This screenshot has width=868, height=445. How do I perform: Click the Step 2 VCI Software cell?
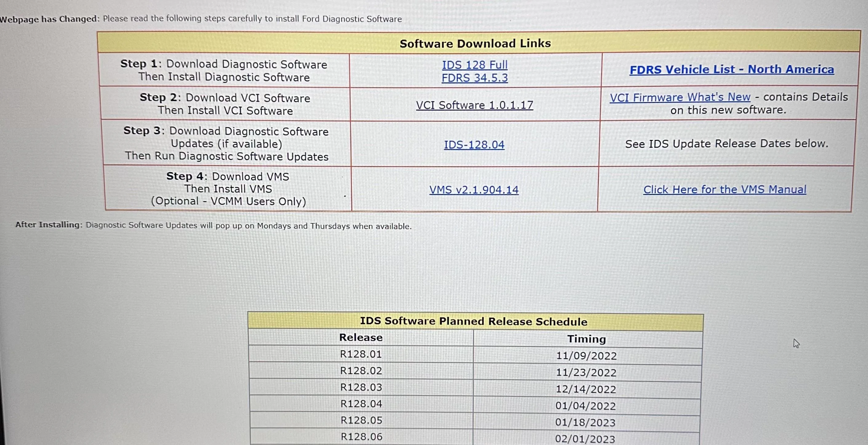point(225,104)
